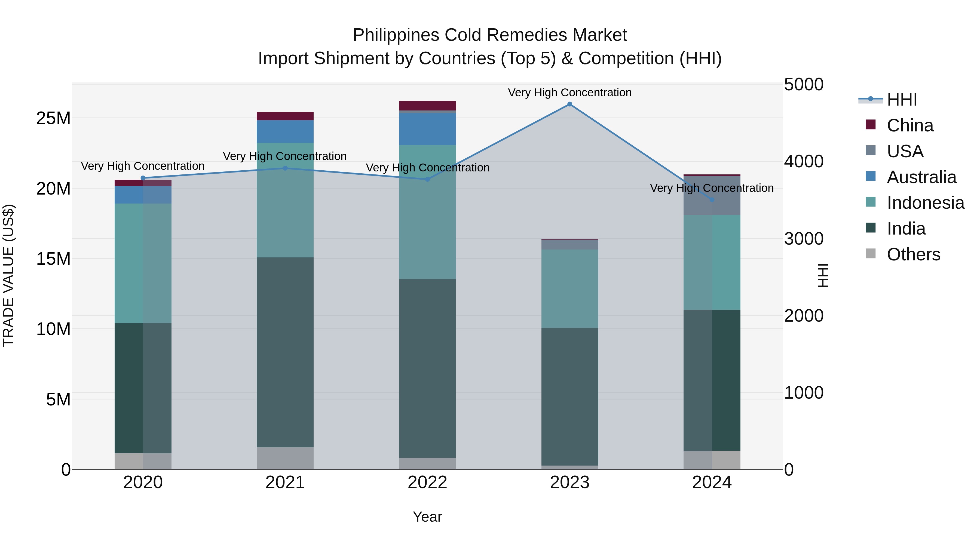The height and width of the screenshot is (551, 980).
Task: Toggle the China legend label
Action: (910, 125)
